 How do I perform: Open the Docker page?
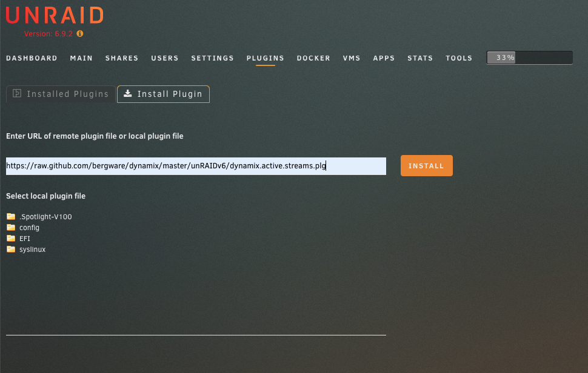pos(313,58)
